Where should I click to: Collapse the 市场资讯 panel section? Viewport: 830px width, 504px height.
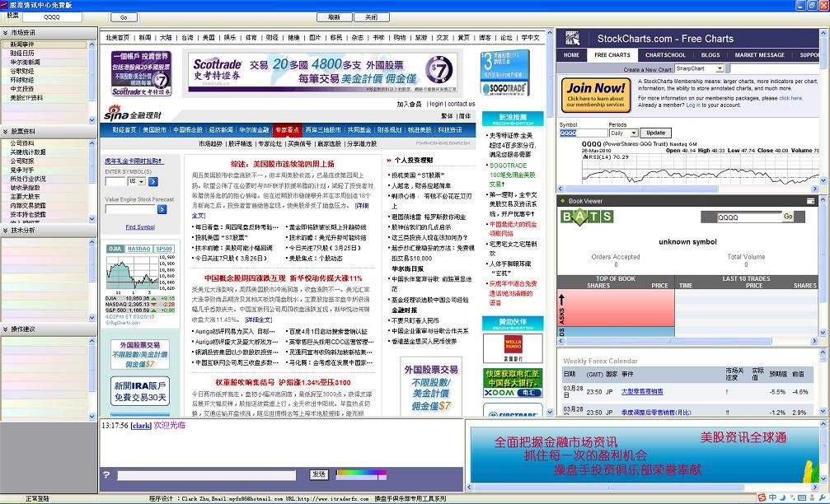coord(6,33)
